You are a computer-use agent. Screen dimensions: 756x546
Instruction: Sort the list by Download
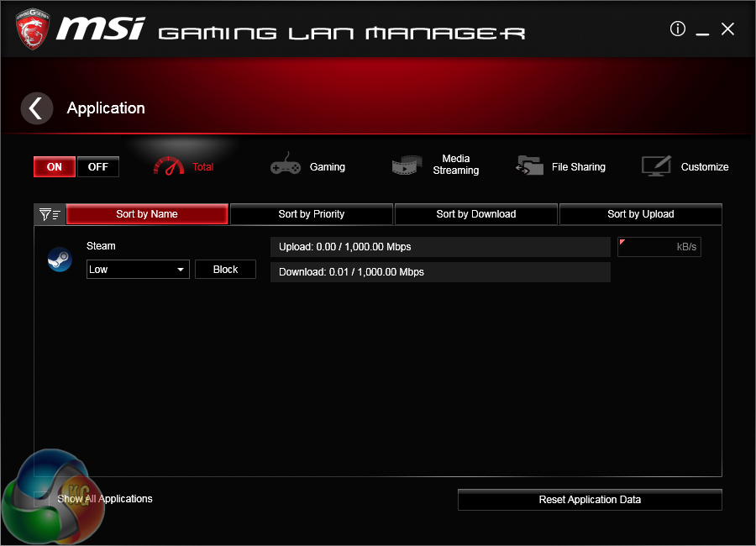476,214
